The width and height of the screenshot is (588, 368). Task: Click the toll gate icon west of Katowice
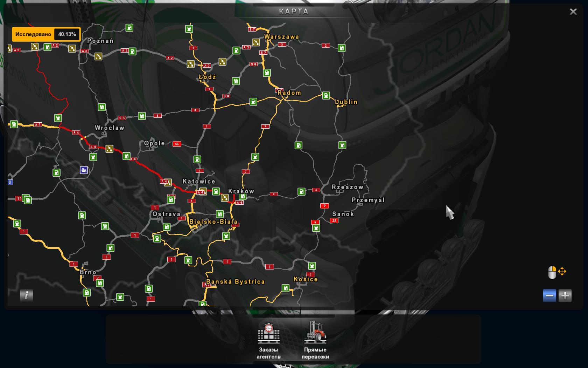coord(168,182)
